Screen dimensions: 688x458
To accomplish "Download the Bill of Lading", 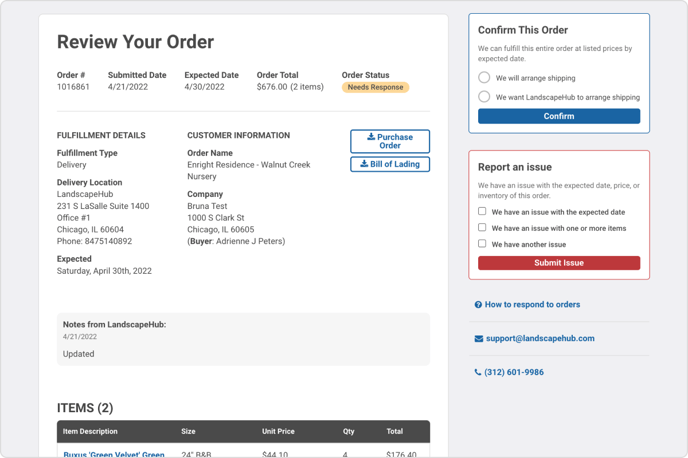I will point(390,164).
